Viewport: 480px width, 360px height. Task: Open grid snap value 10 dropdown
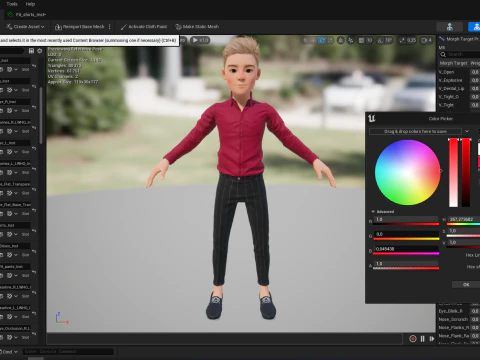pos(369,40)
